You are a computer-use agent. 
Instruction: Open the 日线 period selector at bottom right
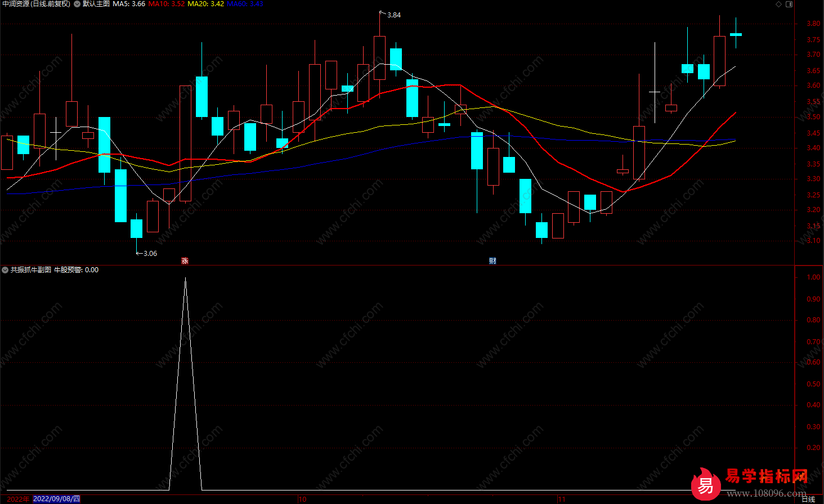pyautogui.click(x=808, y=499)
